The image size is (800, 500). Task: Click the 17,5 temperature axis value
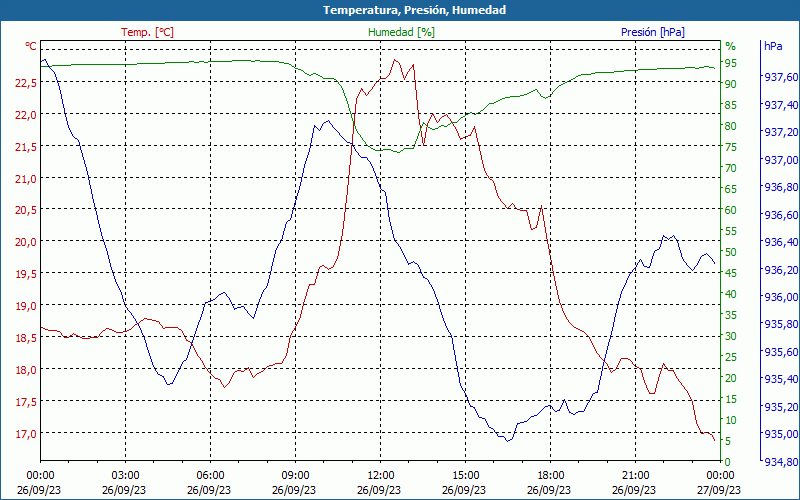(x=26, y=402)
